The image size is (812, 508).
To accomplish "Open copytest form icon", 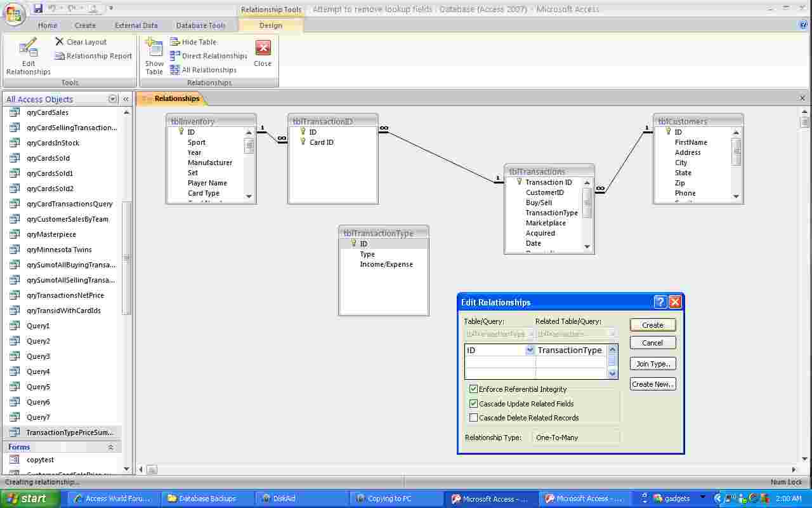I will click(15, 460).
